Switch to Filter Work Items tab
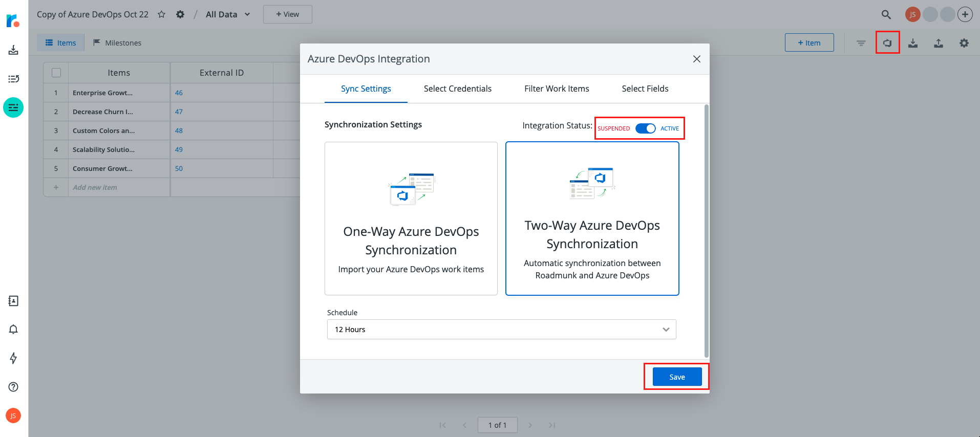Viewport: 980px width, 437px height. tap(557, 89)
